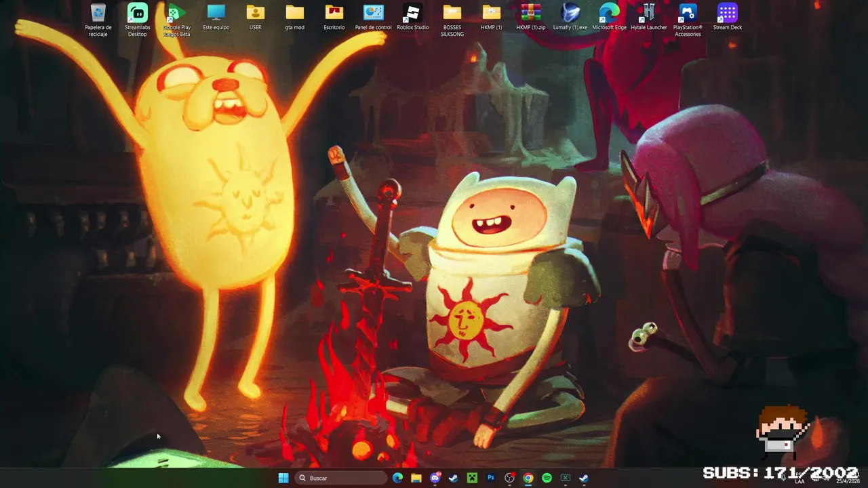Open the Windows Start menu
868x488 pixels.
click(x=283, y=478)
